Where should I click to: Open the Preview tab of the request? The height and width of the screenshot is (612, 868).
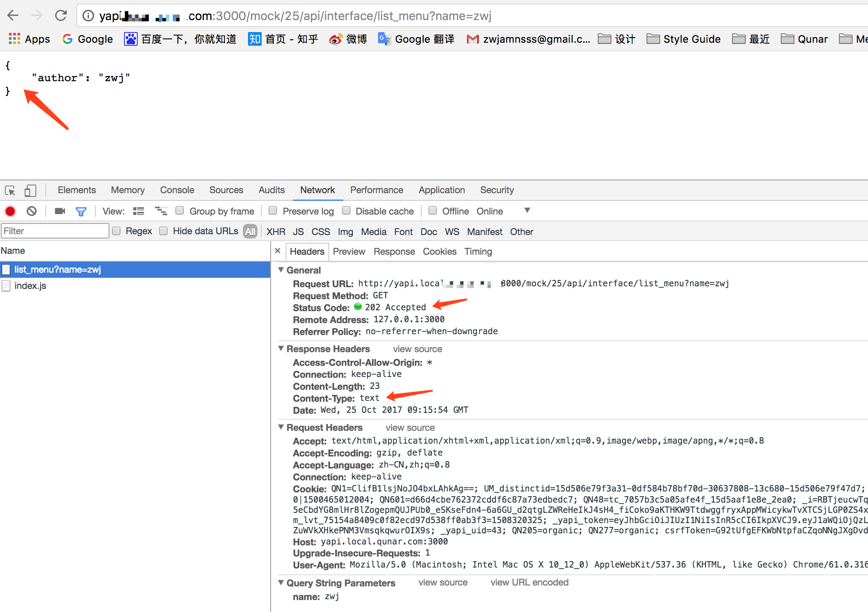(x=349, y=252)
